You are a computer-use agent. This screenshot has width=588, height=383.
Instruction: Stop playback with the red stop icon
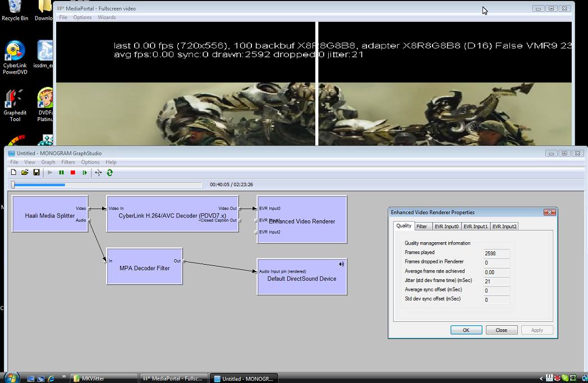point(73,172)
